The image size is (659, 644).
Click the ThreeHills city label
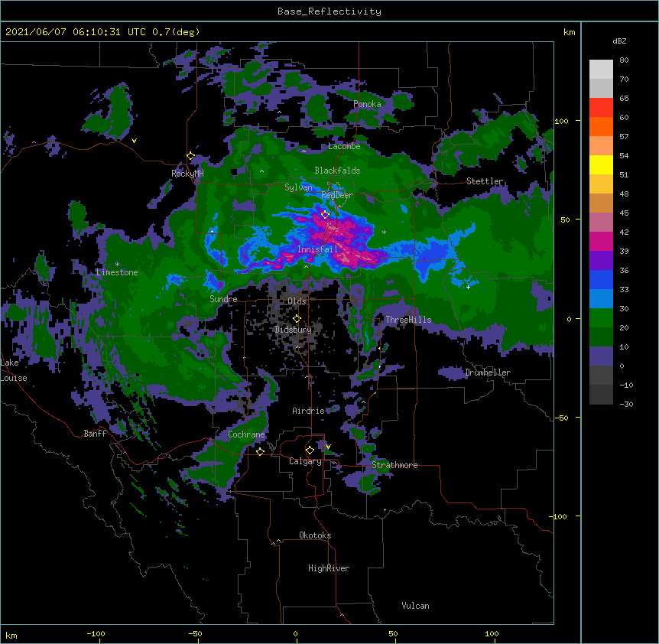[x=408, y=320]
